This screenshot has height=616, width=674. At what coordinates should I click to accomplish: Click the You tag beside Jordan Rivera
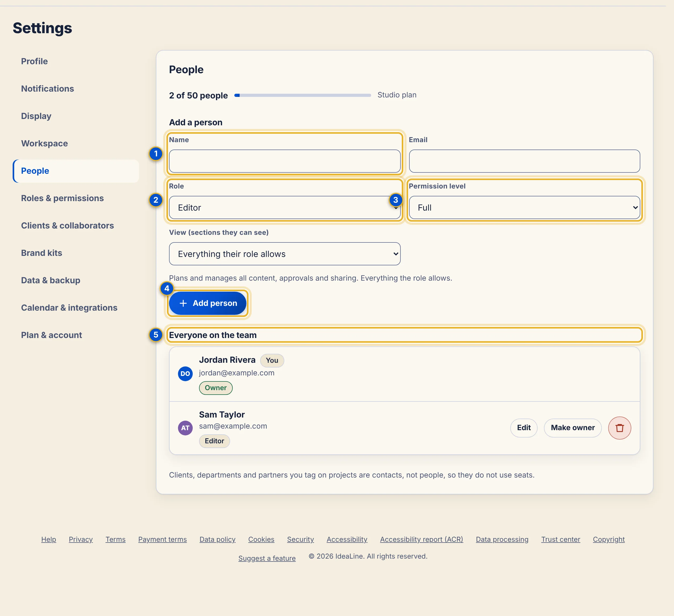click(x=272, y=360)
